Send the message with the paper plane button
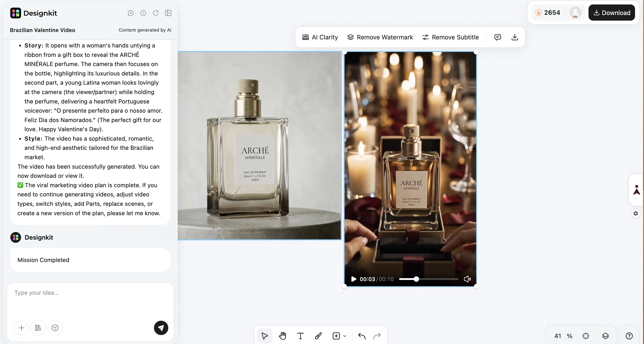Image resolution: width=644 pixels, height=344 pixels. 161,328
